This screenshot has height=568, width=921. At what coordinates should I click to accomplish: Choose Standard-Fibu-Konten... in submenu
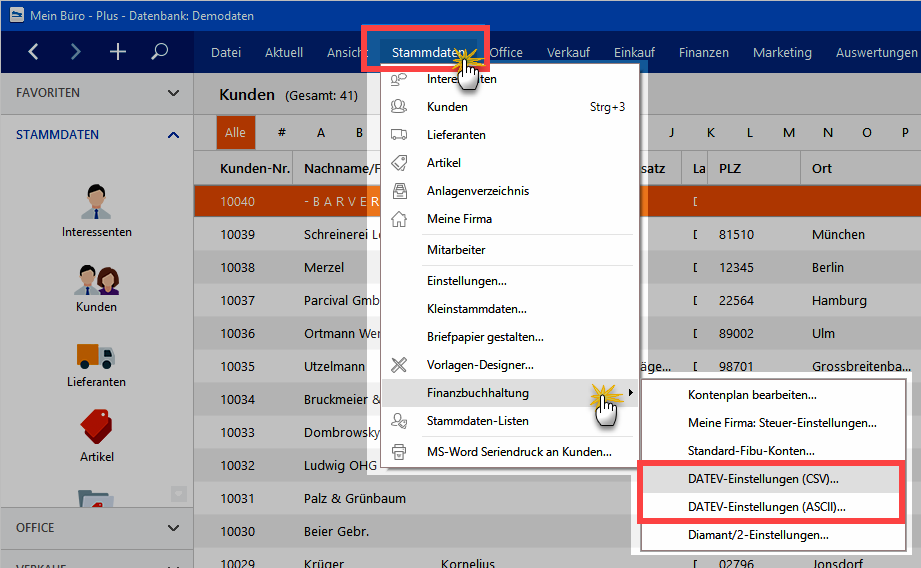(773, 451)
